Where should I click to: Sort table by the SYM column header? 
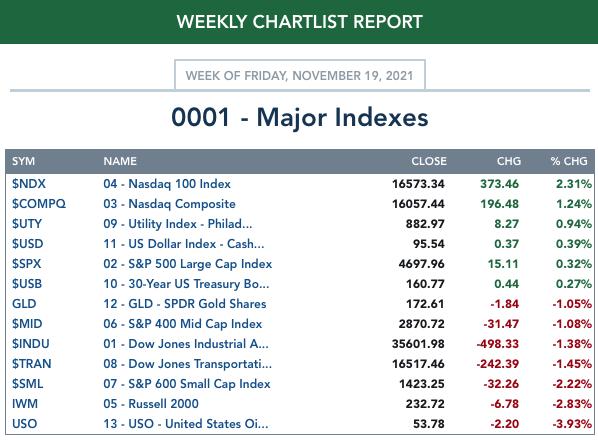[x=23, y=161]
